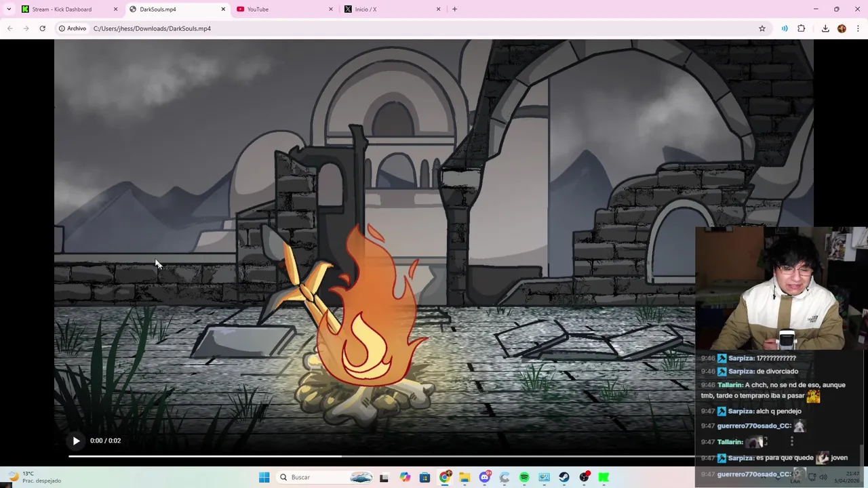Open a new browser tab
Screen dimensions: 868x488
pos(454,9)
